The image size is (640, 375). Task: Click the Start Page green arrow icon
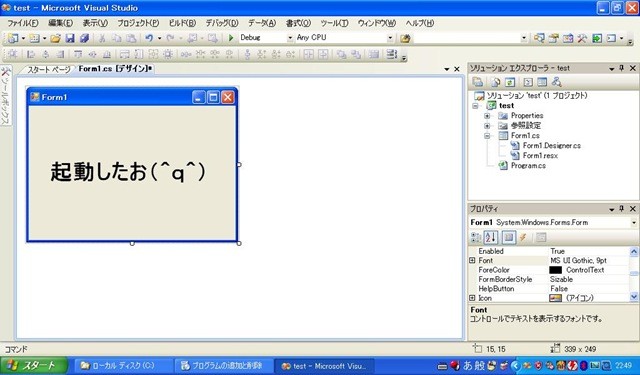coord(597,38)
